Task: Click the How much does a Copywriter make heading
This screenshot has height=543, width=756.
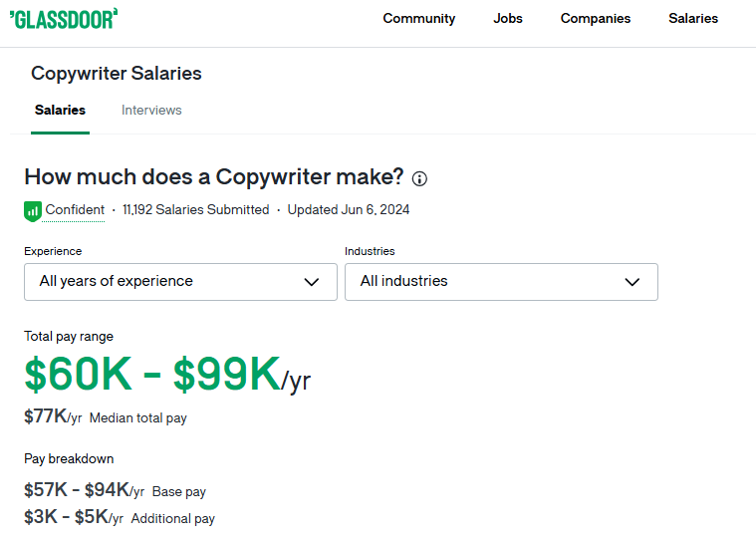Action: click(x=214, y=177)
